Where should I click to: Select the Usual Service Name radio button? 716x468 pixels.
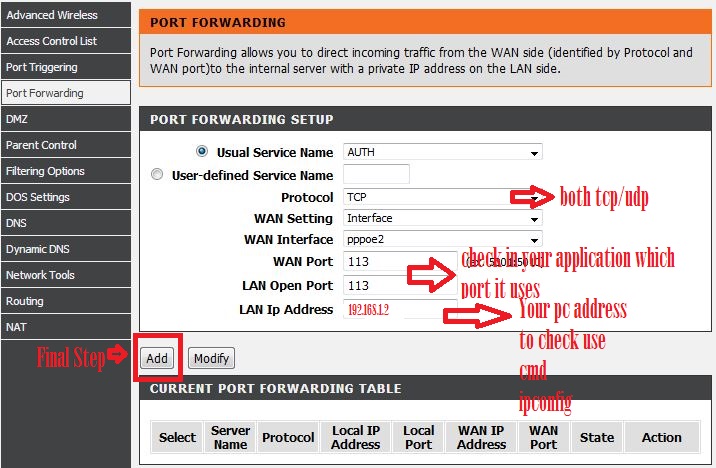click(x=203, y=152)
